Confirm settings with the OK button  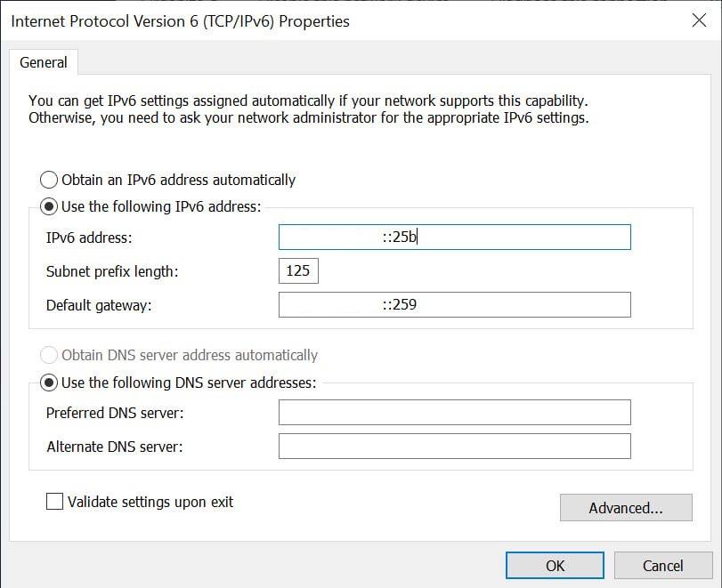555,566
